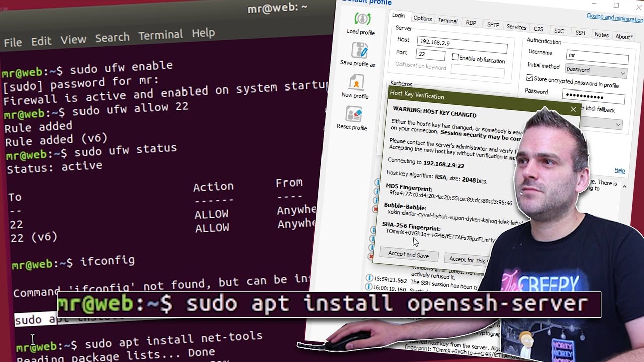Click info icon beside 15:59:21.562 log entry
This screenshot has height=362, width=644.
tap(369, 278)
